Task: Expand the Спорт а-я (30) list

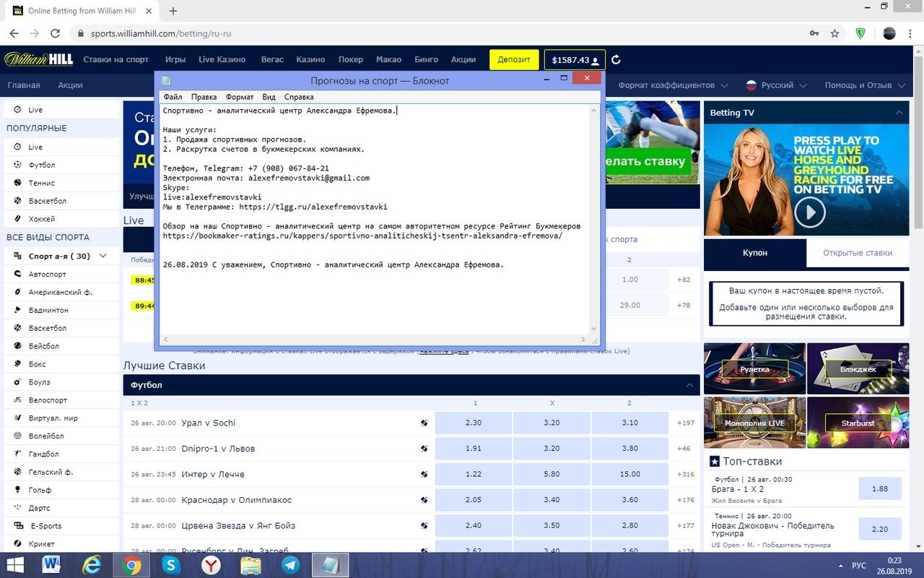Action: [61, 256]
